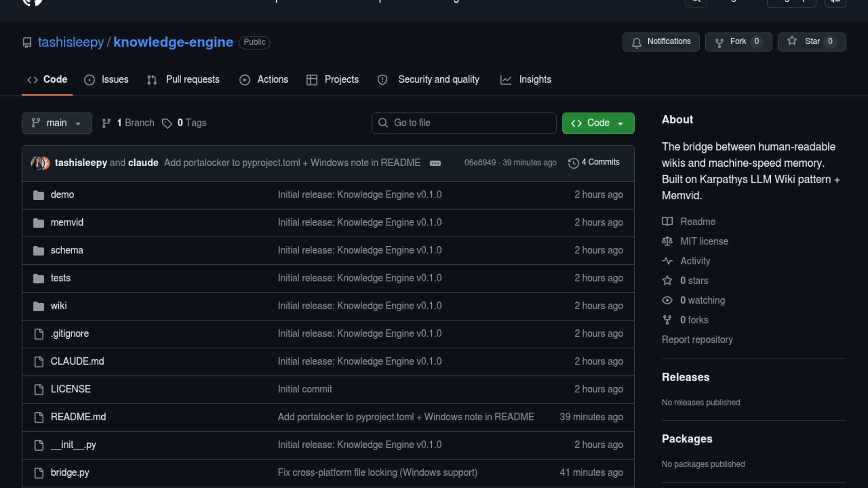Click Report repository link
The height and width of the screenshot is (488, 868).
click(x=697, y=340)
